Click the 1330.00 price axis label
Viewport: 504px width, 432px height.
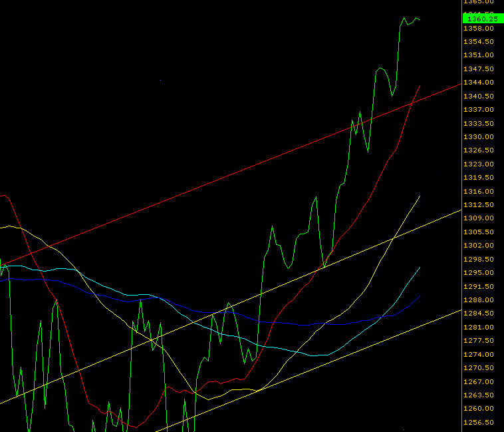(479, 137)
